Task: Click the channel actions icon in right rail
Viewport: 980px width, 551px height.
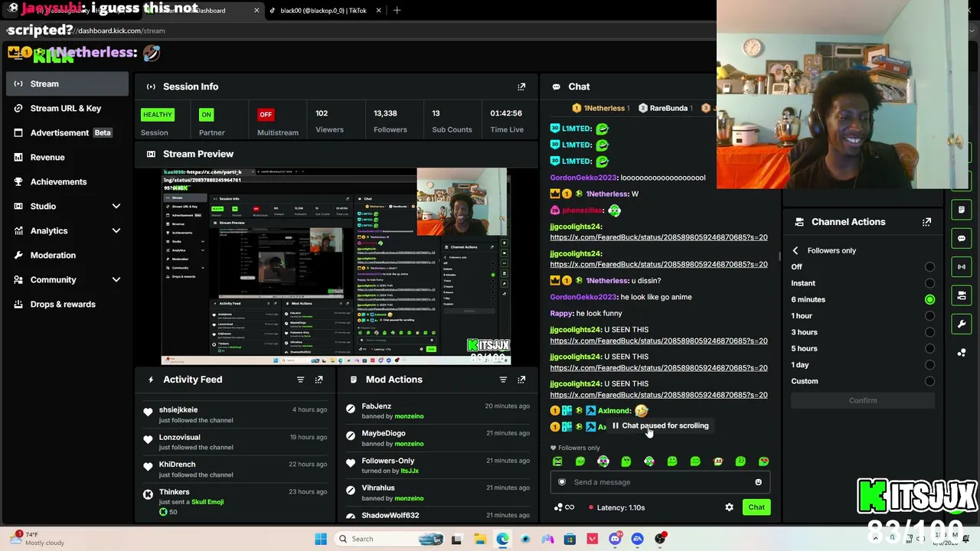Action: tap(962, 295)
